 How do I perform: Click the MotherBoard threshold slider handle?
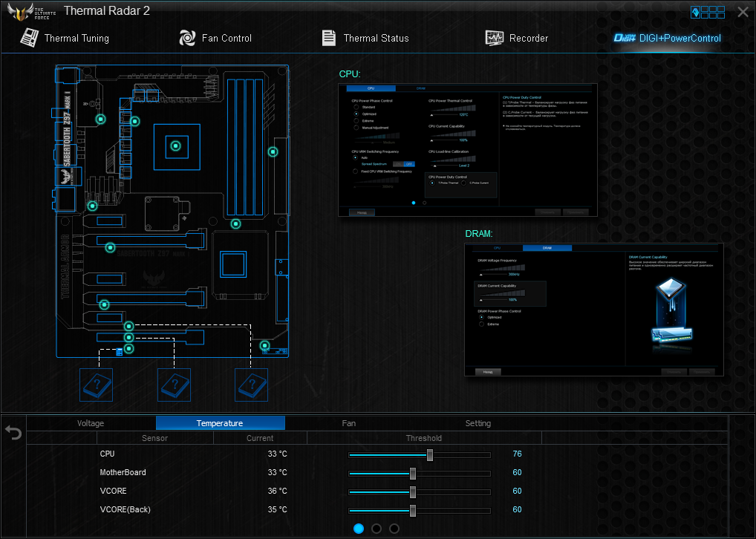tap(413, 474)
